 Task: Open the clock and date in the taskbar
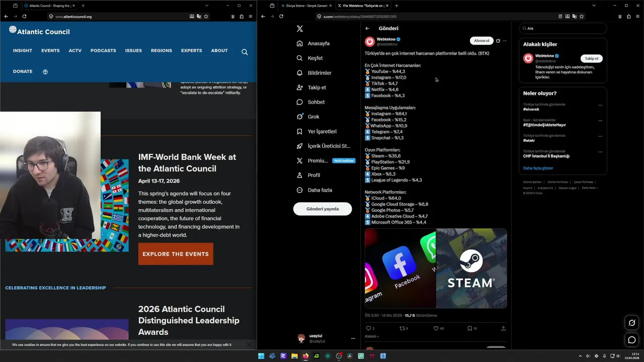click(x=631, y=356)
